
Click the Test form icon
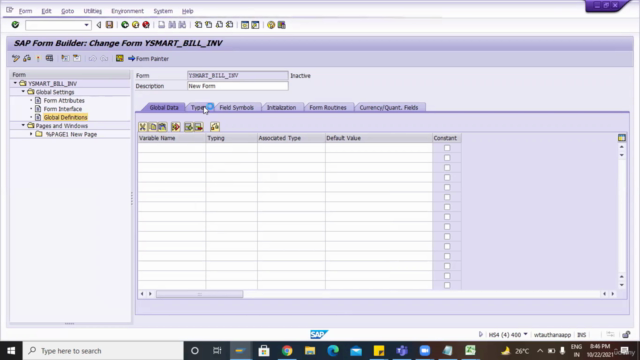click(49, 58)
